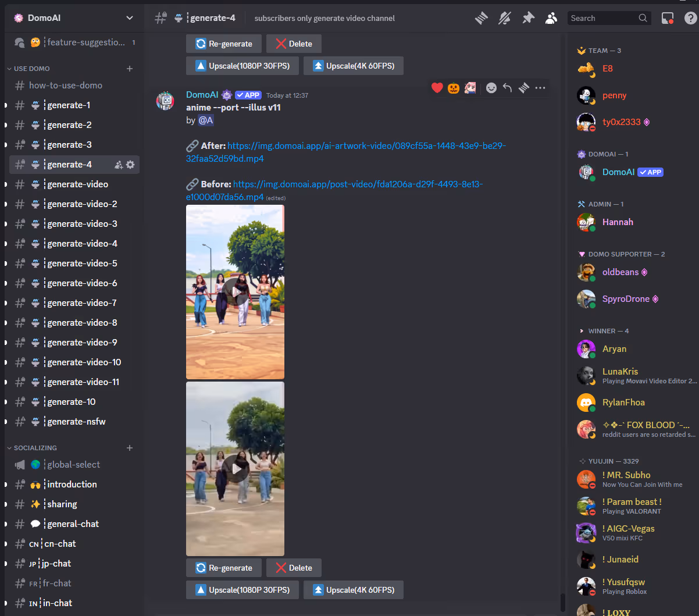
Task: Expand threads of generate-nsfw channel
Action: pyautogui.click(x=6, y=422)
